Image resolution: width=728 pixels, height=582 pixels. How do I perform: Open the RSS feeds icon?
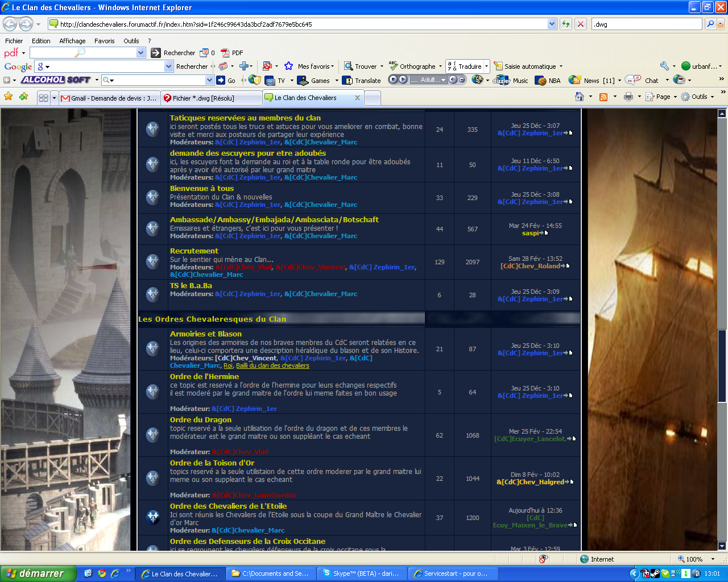click(603, 97)
